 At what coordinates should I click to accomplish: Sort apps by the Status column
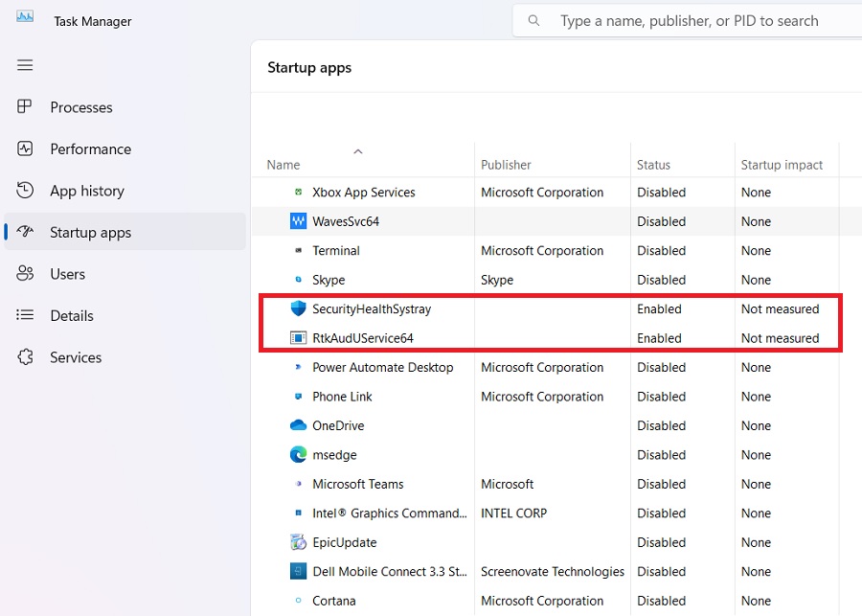tap(653, 165)
